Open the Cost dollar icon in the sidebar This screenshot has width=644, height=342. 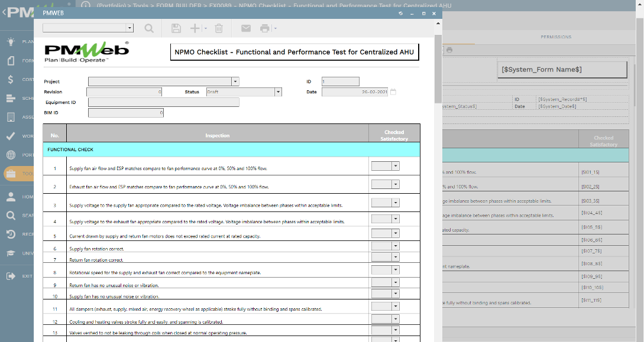coord(11,79)
